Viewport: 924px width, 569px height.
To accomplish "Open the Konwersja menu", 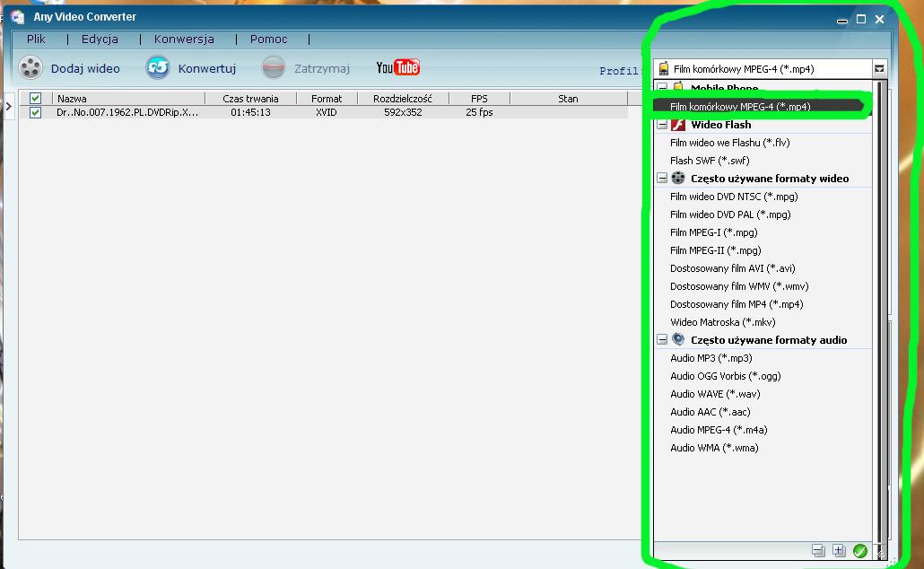I will pyautogui.click(x=184, y=39).
